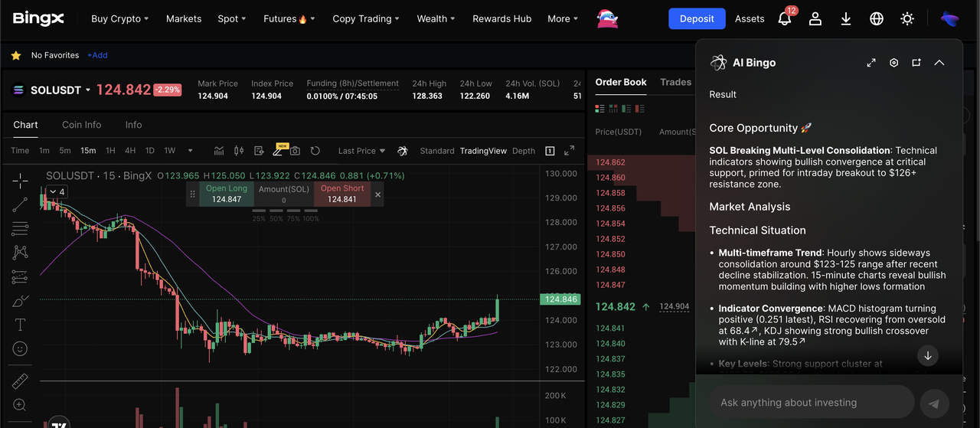The width and height of the screenshot is (980, 428).
Task: Toggle the light/dark theme sun icon
Action: 907,19
